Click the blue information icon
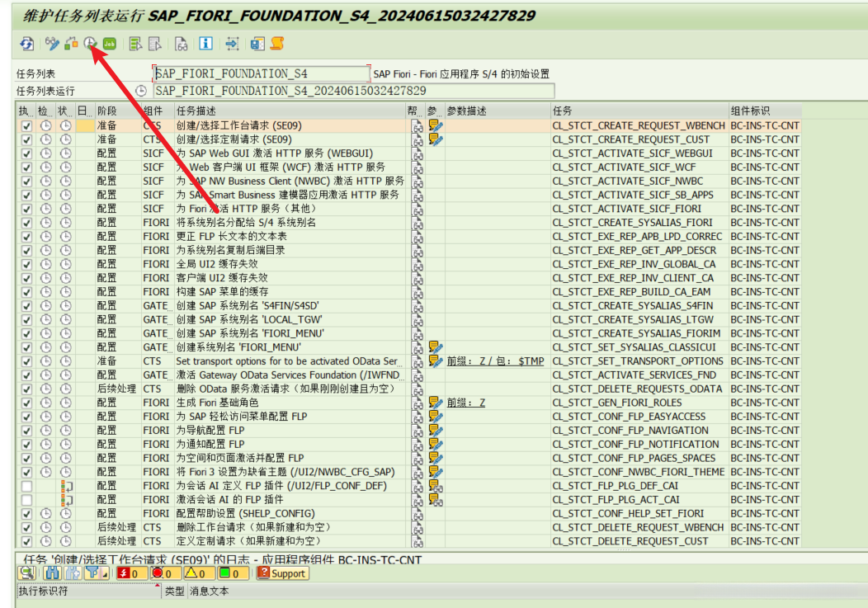This screenshot has height=608, width=868. (x=206, y=43)
